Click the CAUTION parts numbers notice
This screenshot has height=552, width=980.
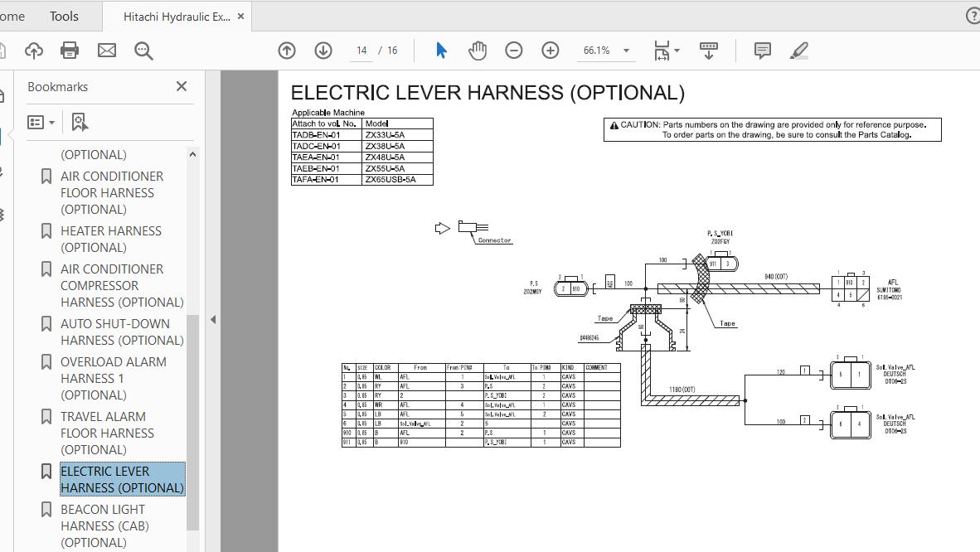point(773,129)
